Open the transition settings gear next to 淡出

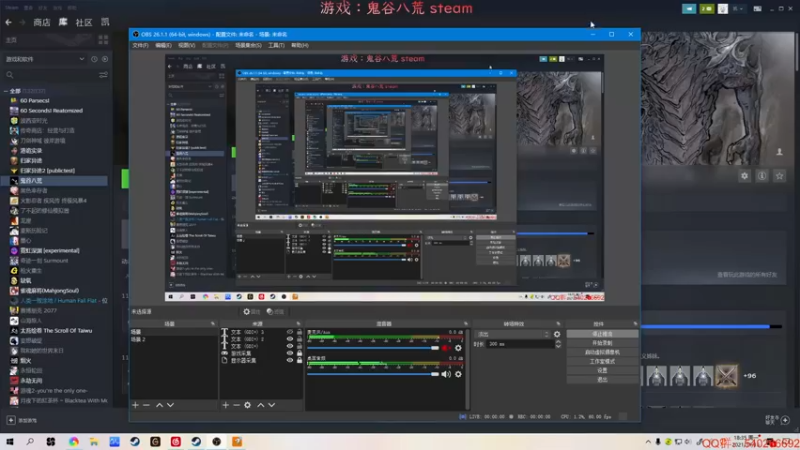pyautogui.click(x=557, y=334)
